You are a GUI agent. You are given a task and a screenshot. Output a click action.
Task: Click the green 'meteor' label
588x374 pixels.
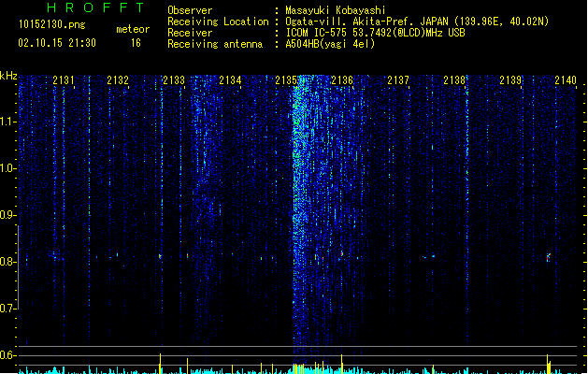click(x=133, y=29)
